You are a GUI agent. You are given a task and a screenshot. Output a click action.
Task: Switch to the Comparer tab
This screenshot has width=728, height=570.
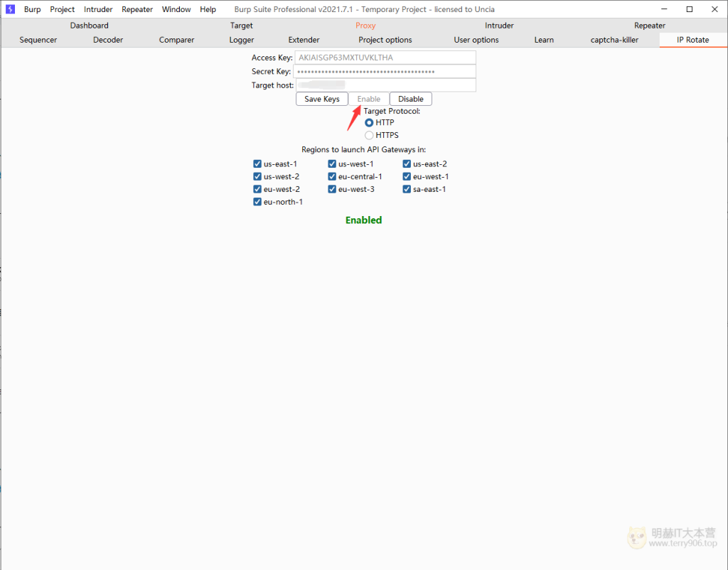click(x=176, y=40)
